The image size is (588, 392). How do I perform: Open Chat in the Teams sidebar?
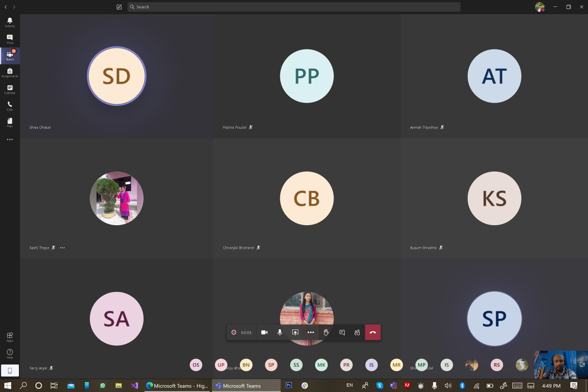pos(10,39)
